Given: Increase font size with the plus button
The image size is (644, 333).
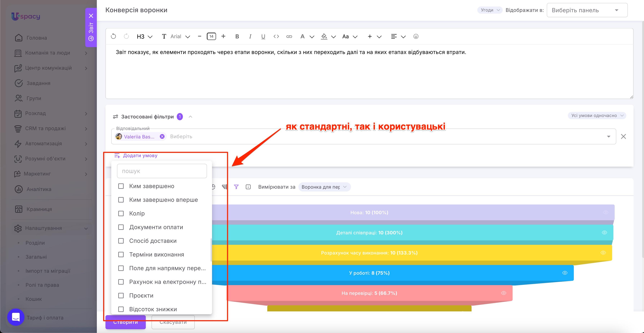Looking at the screenshot, I should (x=223, y=37).
